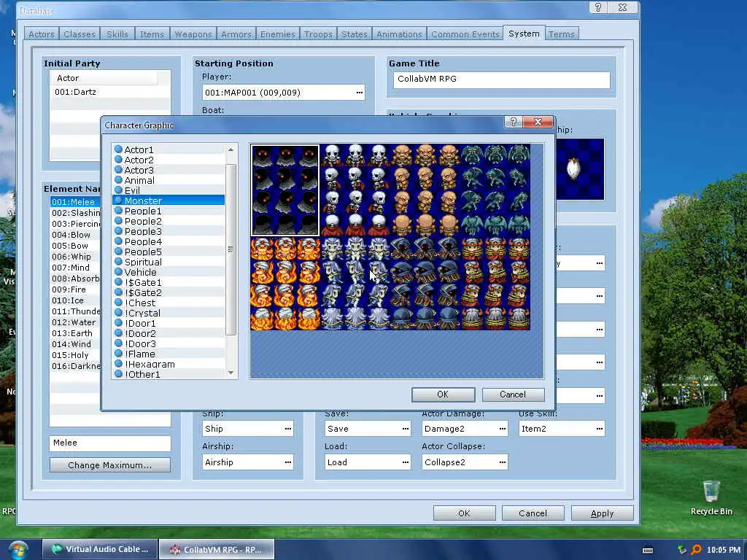Pick the hooded shadow monster sprite set
The image size is (747, 560).
(285, 190)
